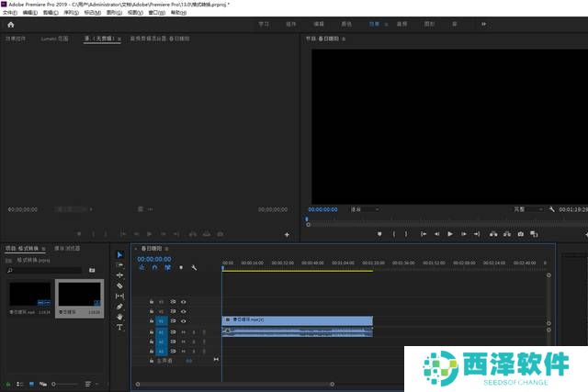Toggle sync lock on V2 track
This screenshot has height=392, width=588.
coord(173,311)
